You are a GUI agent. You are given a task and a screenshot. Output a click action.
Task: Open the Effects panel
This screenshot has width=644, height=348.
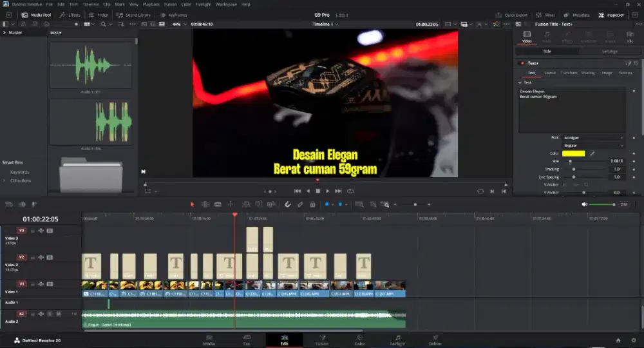pos(70,15)
